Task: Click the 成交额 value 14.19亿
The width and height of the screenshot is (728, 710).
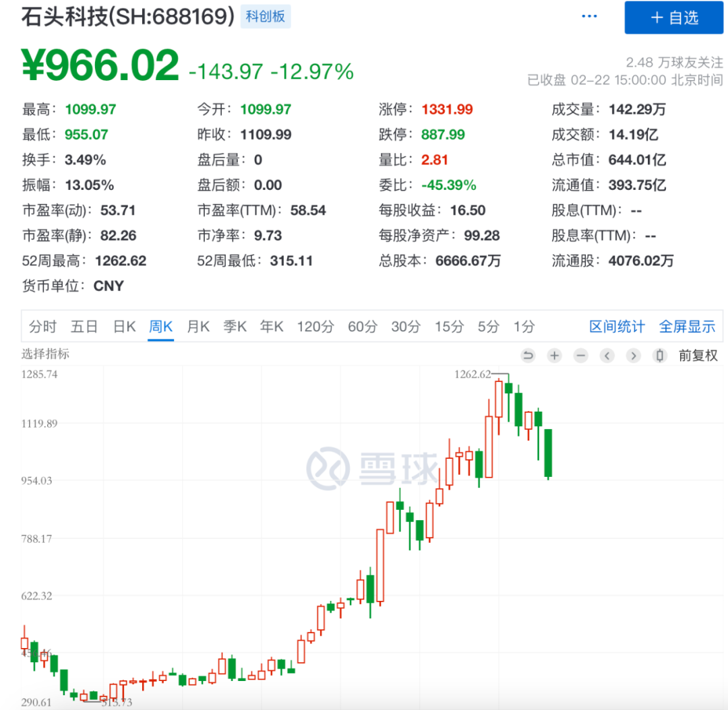Action: click(633, 135)
